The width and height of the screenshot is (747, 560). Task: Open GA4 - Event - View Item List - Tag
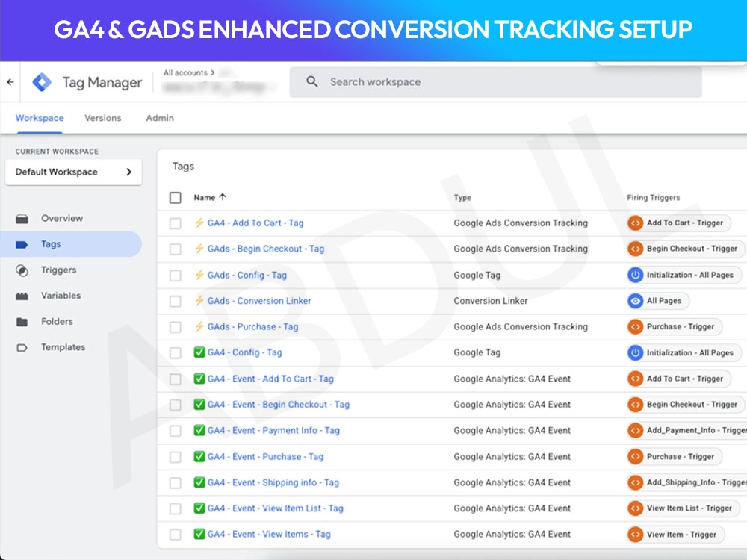pyautogui.click(x=276, y=508)
